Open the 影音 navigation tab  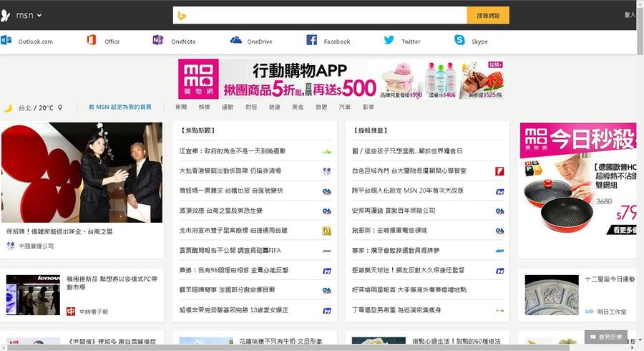(x=368, y=107)
